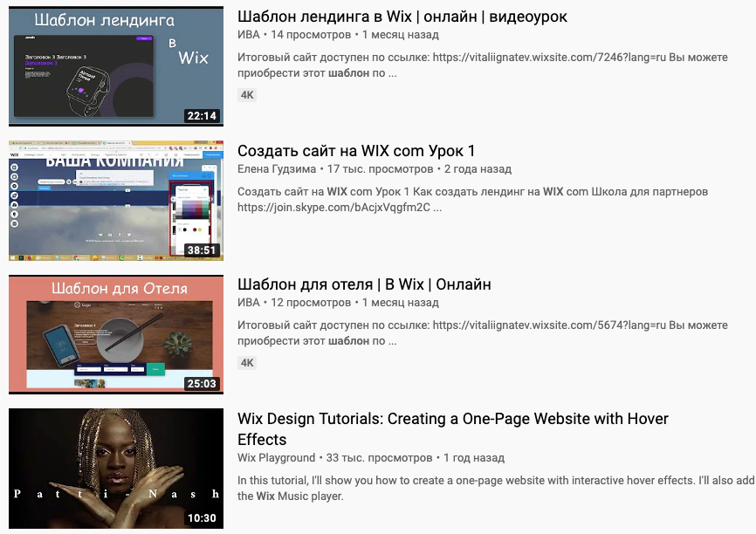Open the ИВА channel under the landing template video
Viewport: 756px width, 534px height.
click(x=248, y=35)
